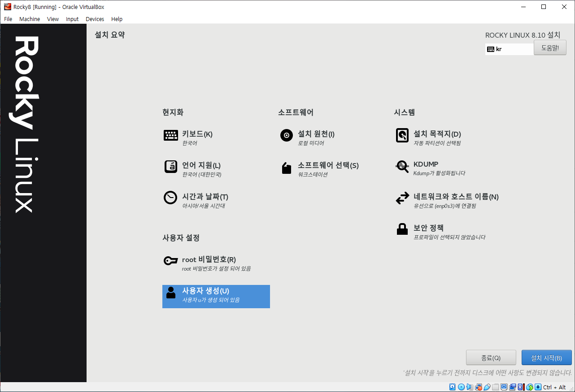
Task: Click the '워크스테이션' software status text
Action: click(x=313, y=175)
